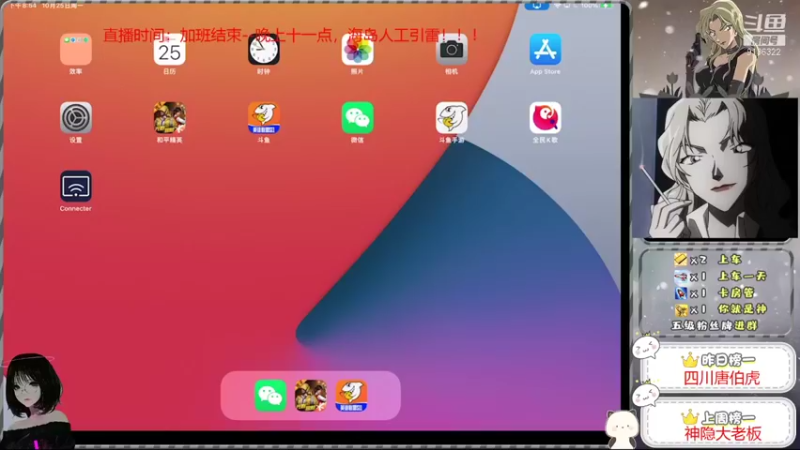The width and height of the screenshot is (800, 450).
Task: Open the 效率 app folder
Action: coord(76,49)
